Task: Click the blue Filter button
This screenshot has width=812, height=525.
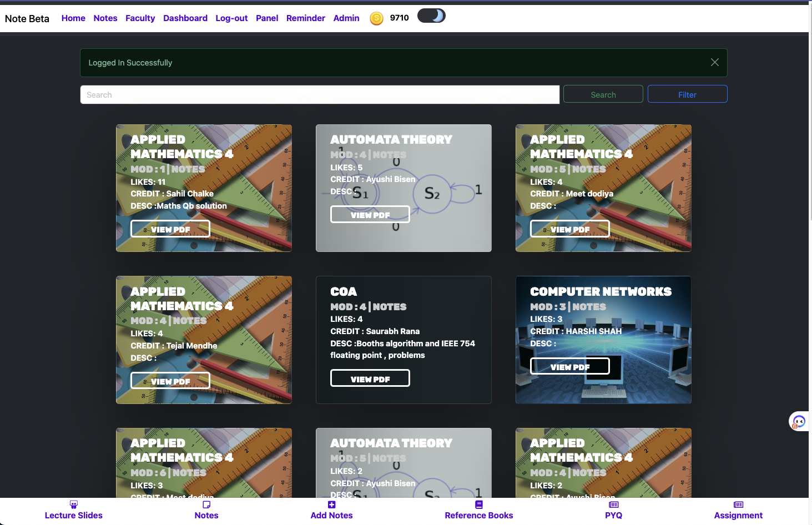Action: click(x=687, y=94)
